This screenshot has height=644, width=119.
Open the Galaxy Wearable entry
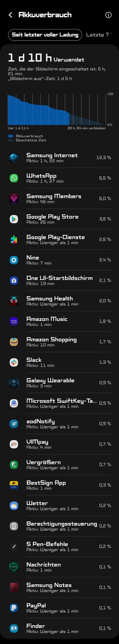tap(59, 383)
